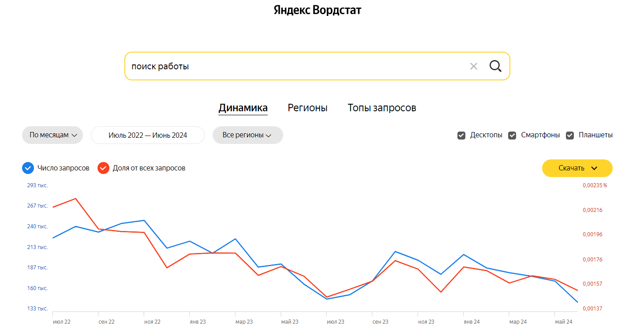The width and height of the screenshot is (644, 336).
Task: Open the date range Июль 2022 — Июнь 2024
Action: (148, 135)
